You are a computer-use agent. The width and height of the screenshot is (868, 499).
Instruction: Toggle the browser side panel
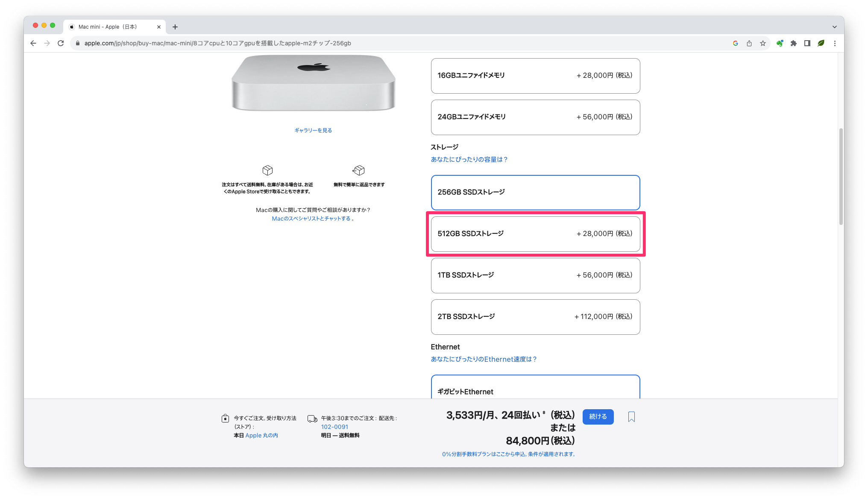tap(807, 43)
